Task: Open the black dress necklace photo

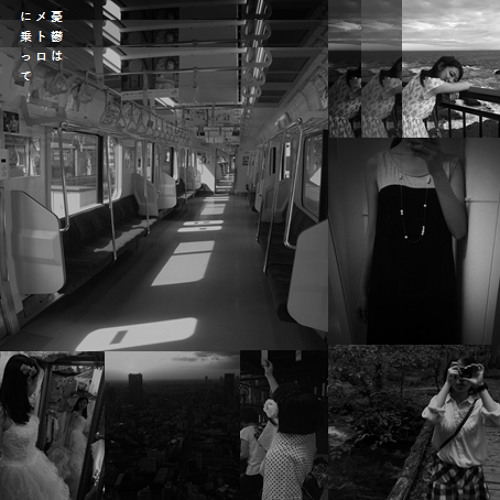Action: pos(414,241)
